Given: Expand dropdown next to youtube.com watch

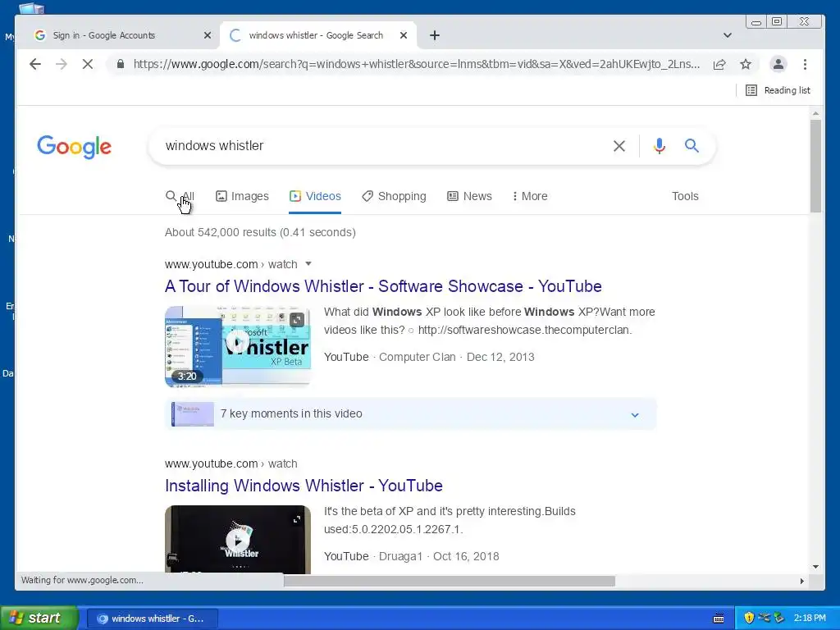Looking at the screenshot, I should pos(308,263).
